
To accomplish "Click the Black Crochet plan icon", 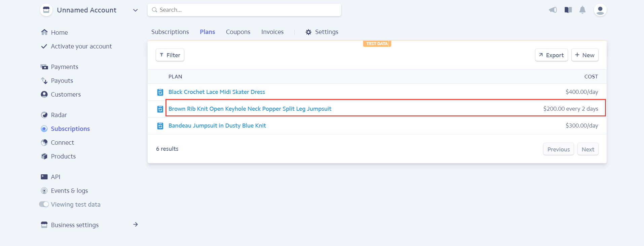I will point(160,92).
